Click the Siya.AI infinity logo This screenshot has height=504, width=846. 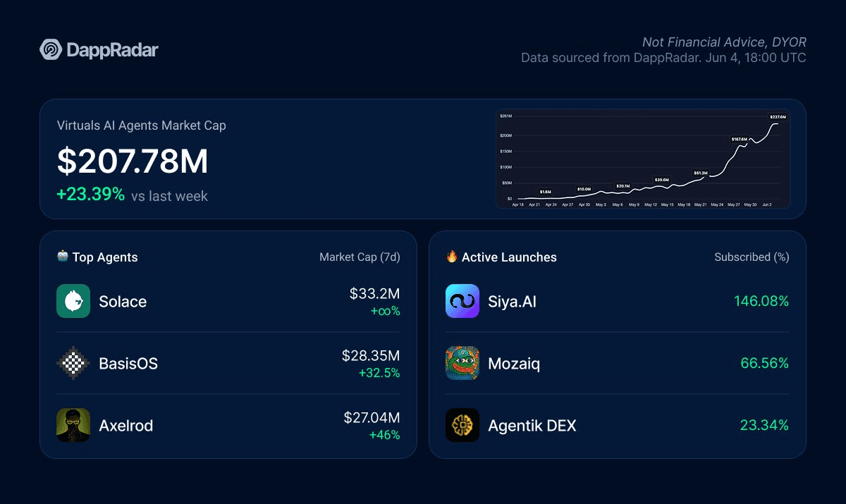tap(462, 301)
